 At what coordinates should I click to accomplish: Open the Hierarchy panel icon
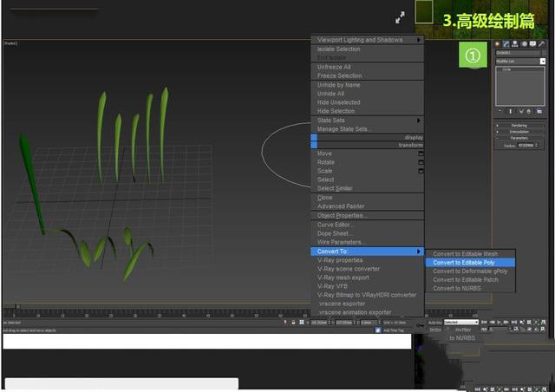[x=514, y=43]
